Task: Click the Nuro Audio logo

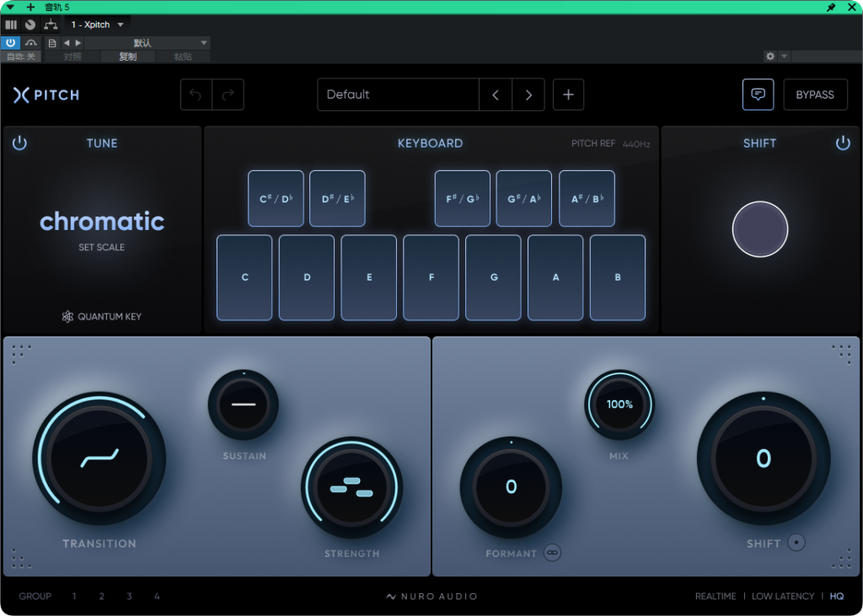Action: click(431, 596)
